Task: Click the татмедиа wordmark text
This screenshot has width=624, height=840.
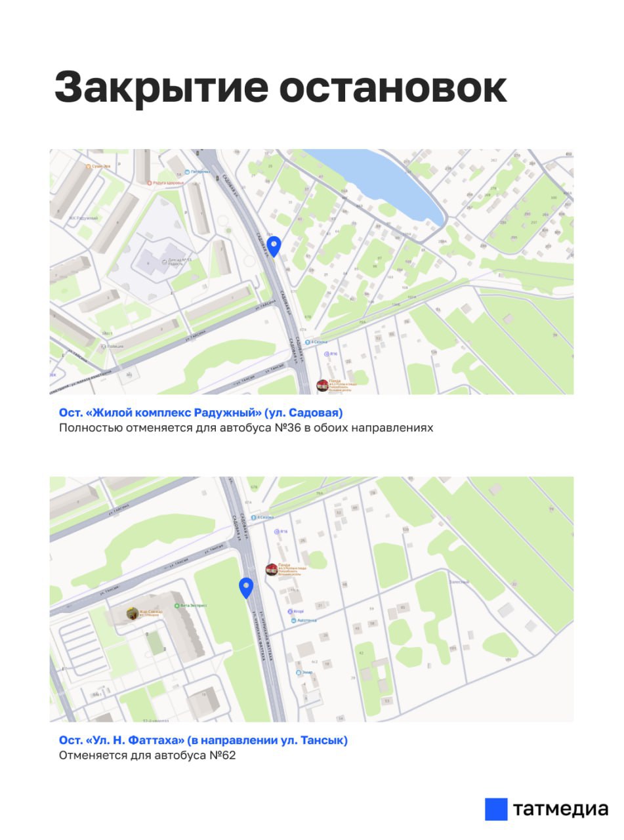Action: pyautogui.click(x=560, y=809)
